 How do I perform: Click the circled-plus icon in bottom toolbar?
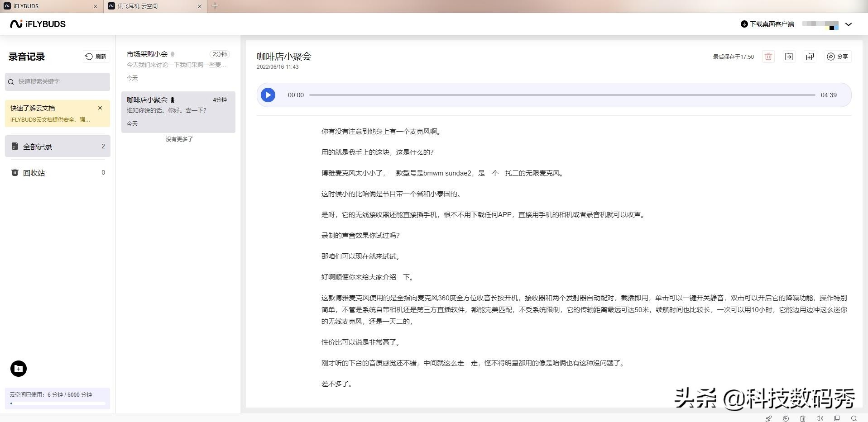(786, 418)
